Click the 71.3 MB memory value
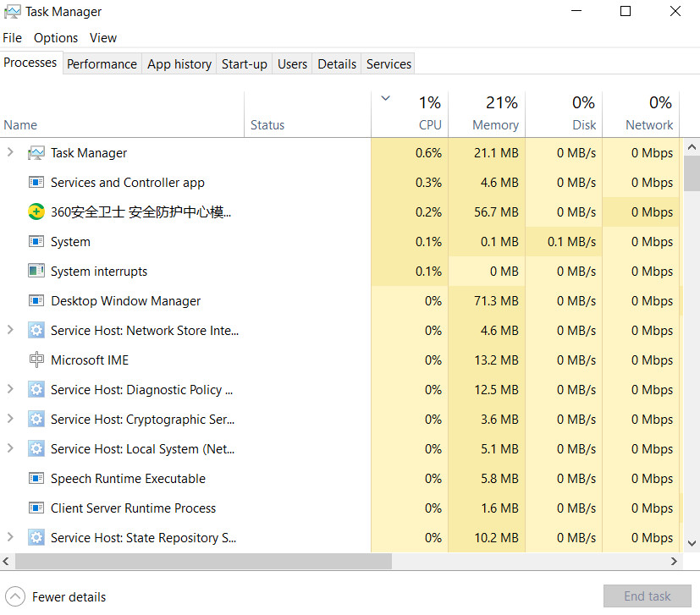The height and width of the screenshot is (615, 700). click(496, 301)
